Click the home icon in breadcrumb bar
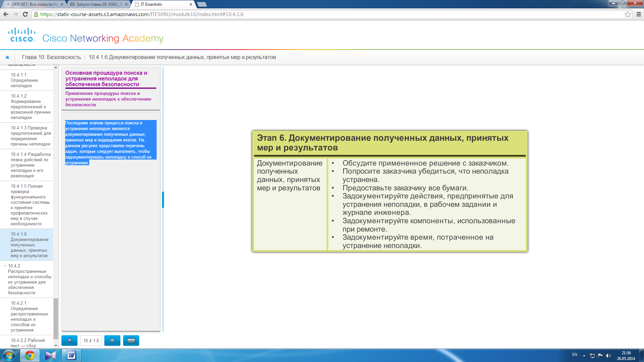This screenshot has height=362, width=644. 7,57
